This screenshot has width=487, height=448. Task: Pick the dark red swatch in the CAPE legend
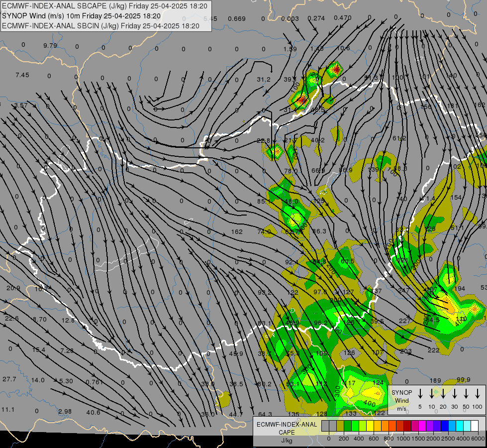[x=407, y=426]
